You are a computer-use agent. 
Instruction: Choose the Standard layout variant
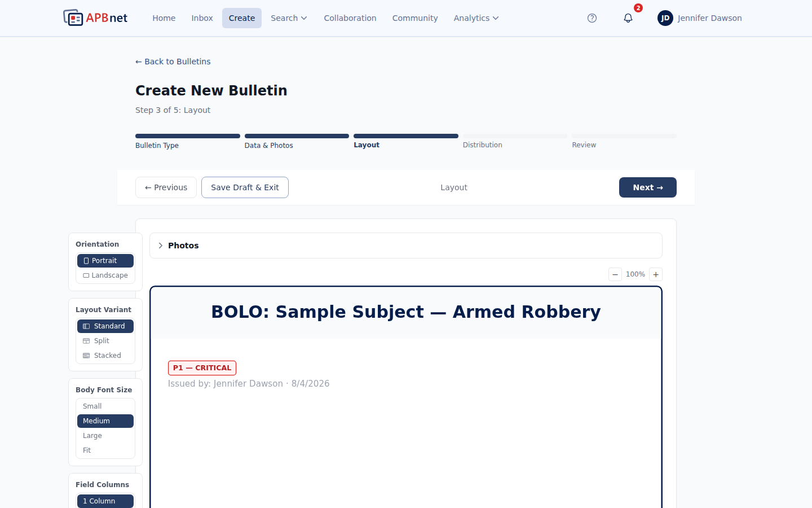tap(105, 326)
